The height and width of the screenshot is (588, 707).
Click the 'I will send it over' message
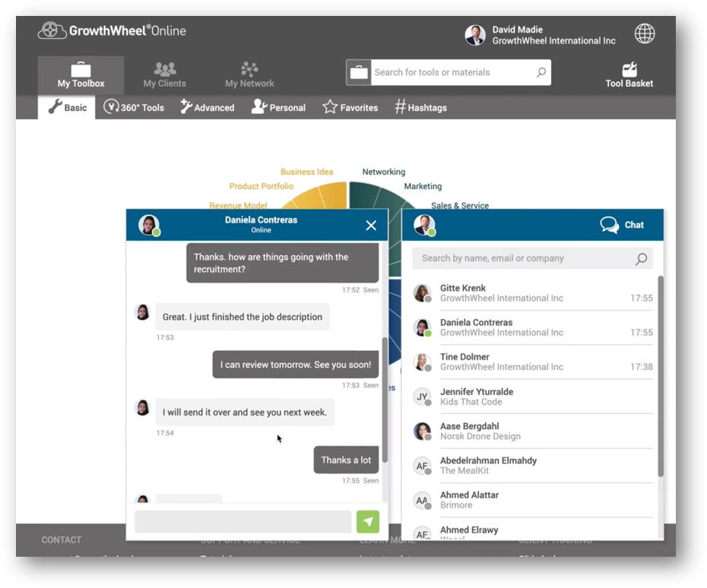pyautogui.click(x=244, y=413)
